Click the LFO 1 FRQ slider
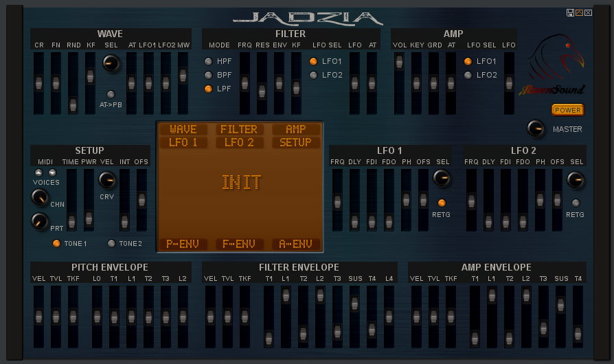 337,200
